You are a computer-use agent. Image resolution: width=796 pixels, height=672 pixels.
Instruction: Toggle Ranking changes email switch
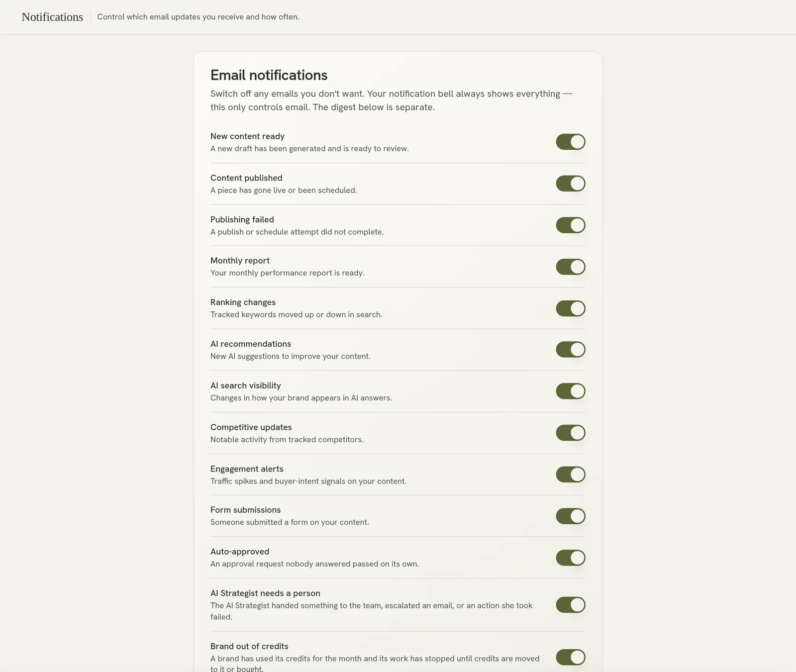[571, 308]
